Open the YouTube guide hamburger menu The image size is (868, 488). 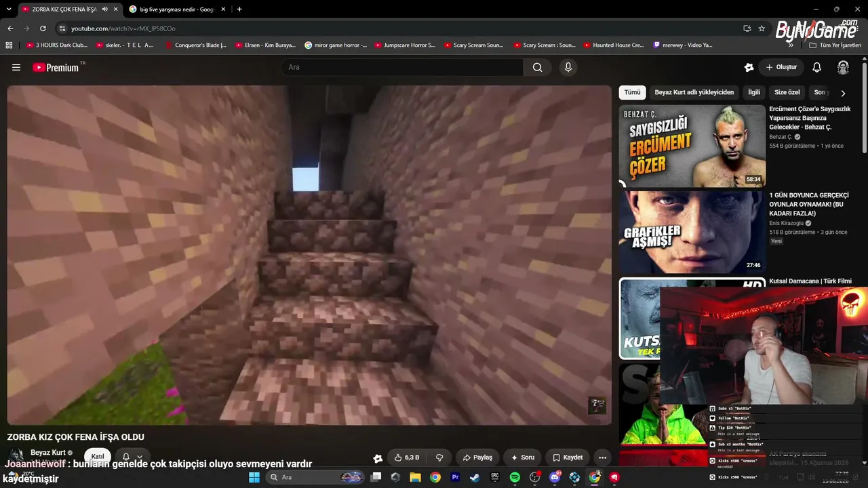point(16,67)
